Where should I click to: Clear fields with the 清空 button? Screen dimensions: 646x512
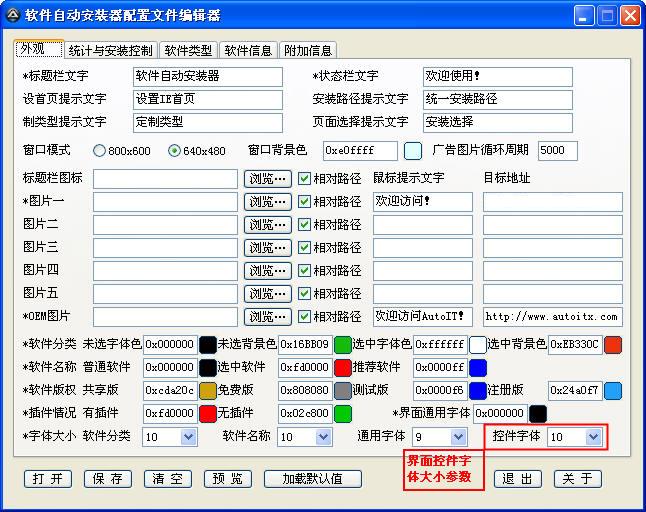click(168, 479)
